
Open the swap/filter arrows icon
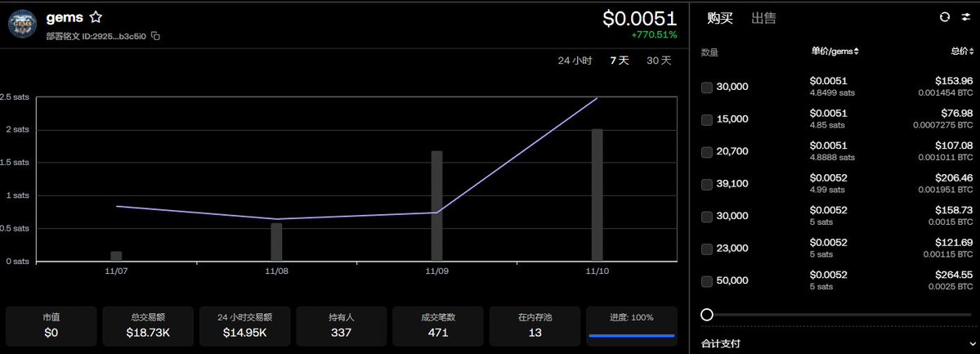pos(965,17)
